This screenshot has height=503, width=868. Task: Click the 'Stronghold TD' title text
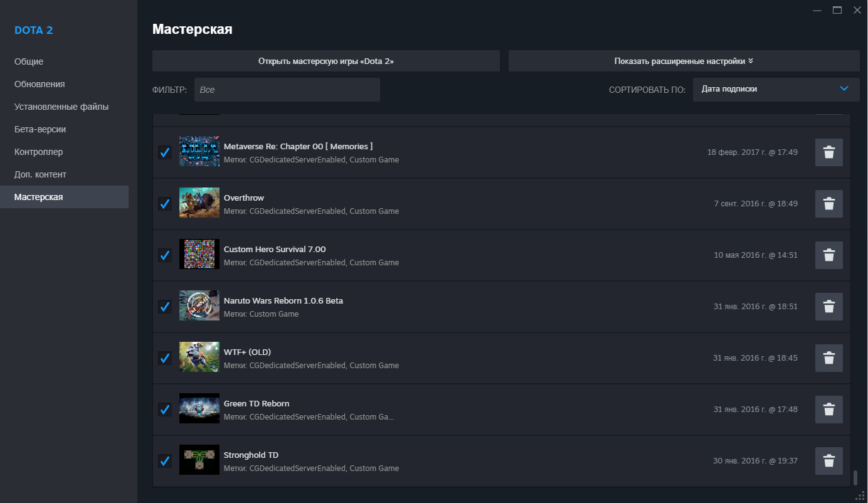251,455
